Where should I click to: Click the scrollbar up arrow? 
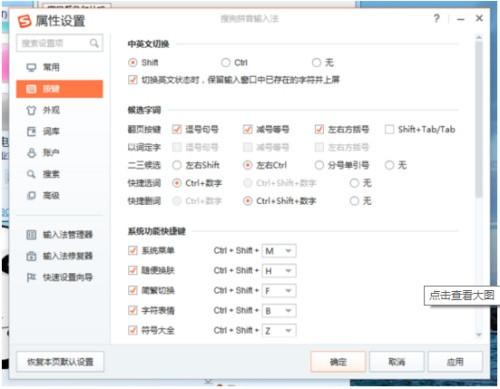click(479, 37)
